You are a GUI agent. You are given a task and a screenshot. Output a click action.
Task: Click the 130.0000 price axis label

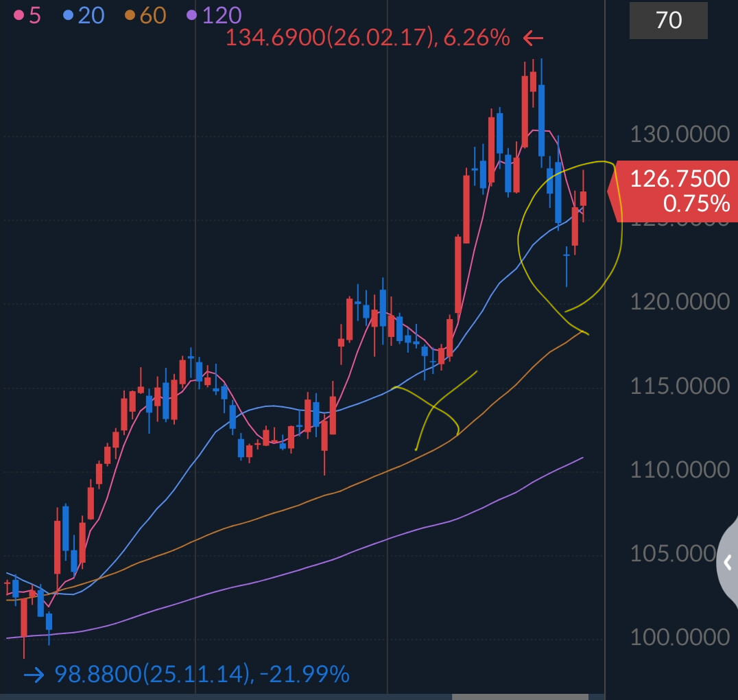pos(680,135)
